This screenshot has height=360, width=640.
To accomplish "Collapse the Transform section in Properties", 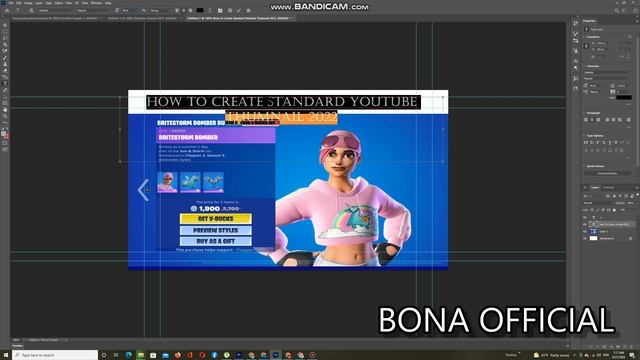I will [584, 37].
